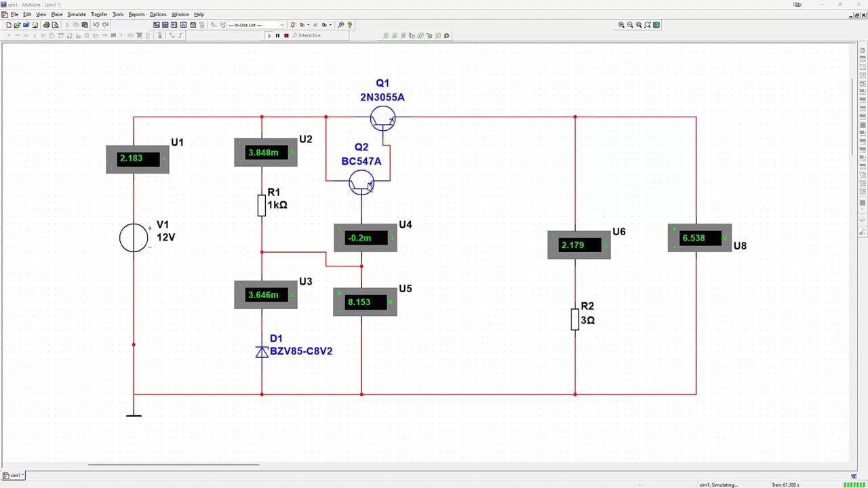Screen dimensions: 868x488
Task: Zoom to selected area
Action: (x=639, y=25)
